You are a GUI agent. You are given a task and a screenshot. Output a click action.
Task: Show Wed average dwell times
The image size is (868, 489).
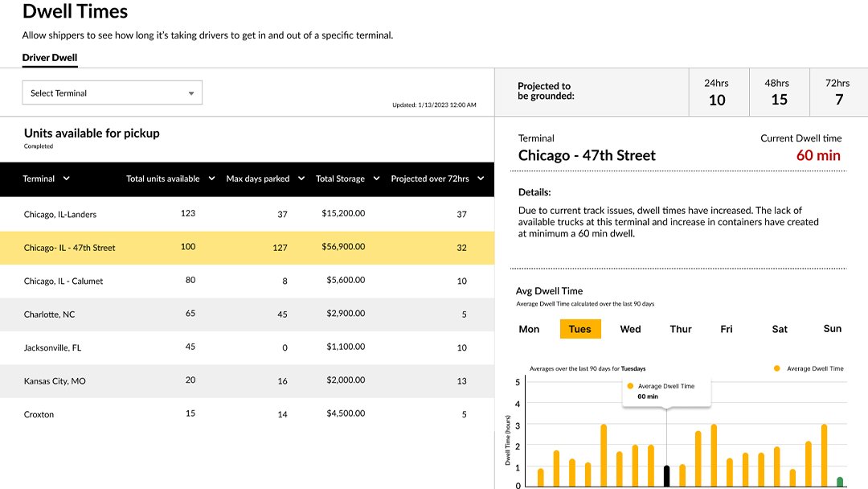click(631, 329)
